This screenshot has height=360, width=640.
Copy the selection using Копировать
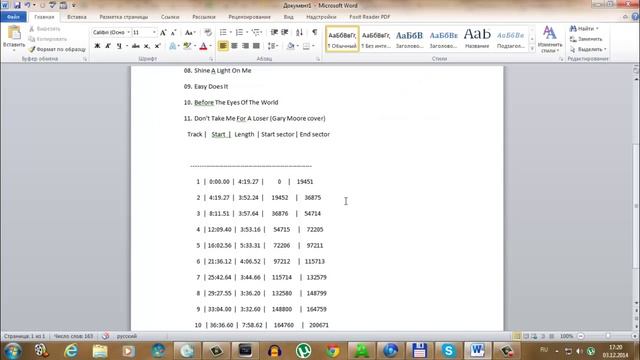[47, 39]
